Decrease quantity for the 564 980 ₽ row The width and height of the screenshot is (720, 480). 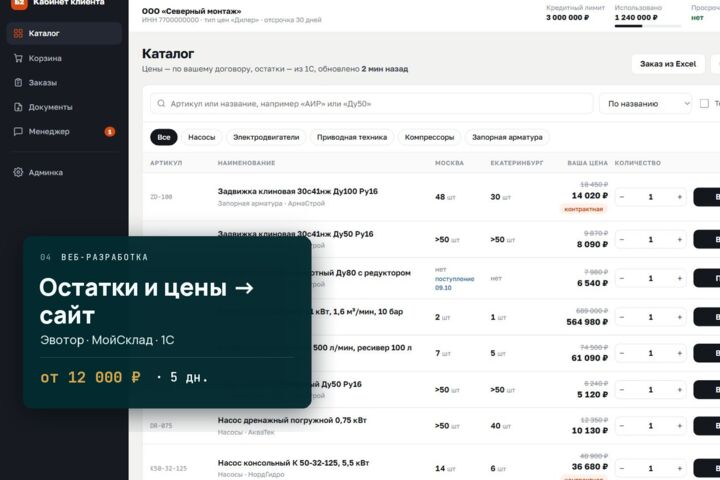pyautogui.click(x=622, y=317)
